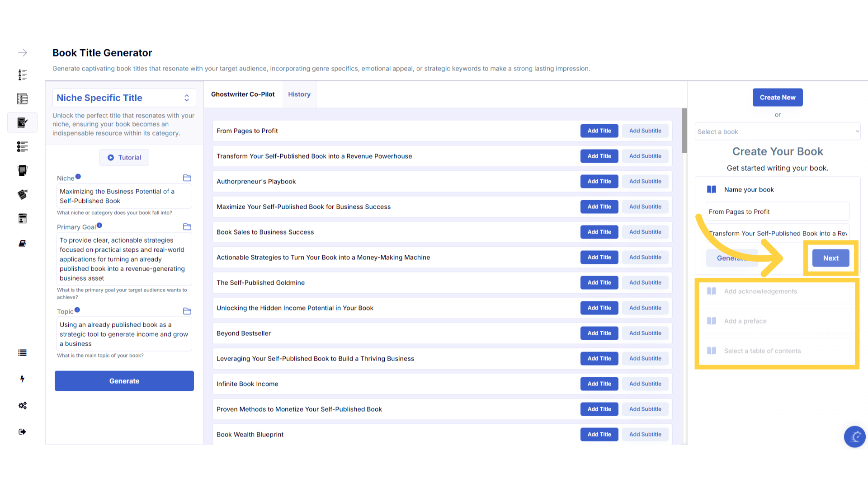Click the logout icon in sidebar

(x=22, y=432)
